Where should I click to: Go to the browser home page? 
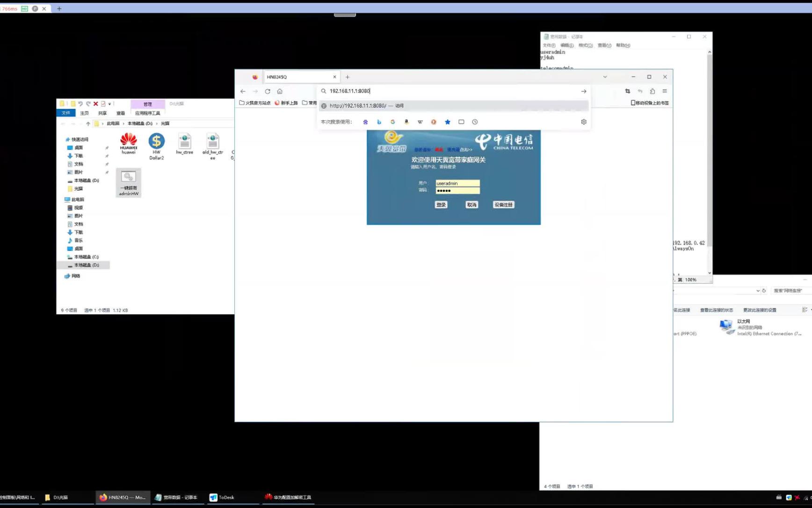coord(280,91)
